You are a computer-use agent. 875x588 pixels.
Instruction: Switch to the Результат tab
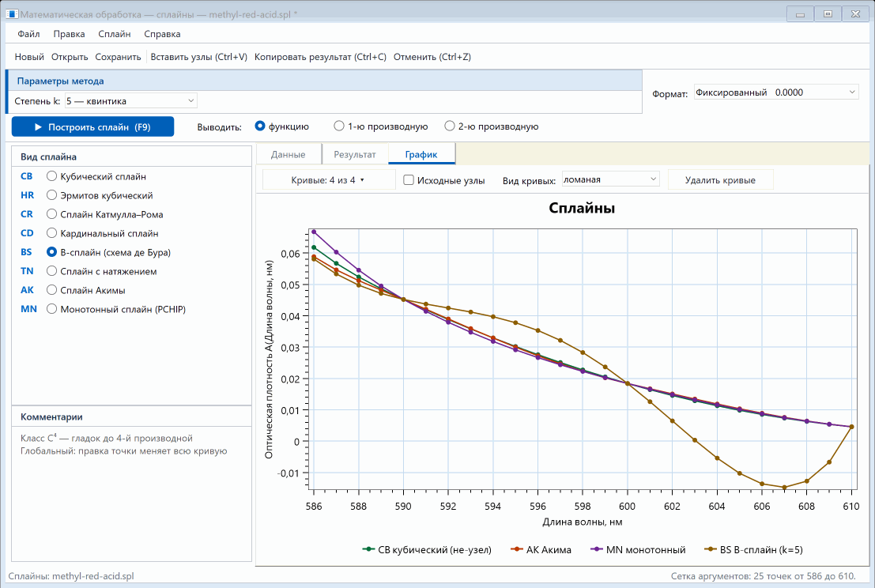point(355,155)
